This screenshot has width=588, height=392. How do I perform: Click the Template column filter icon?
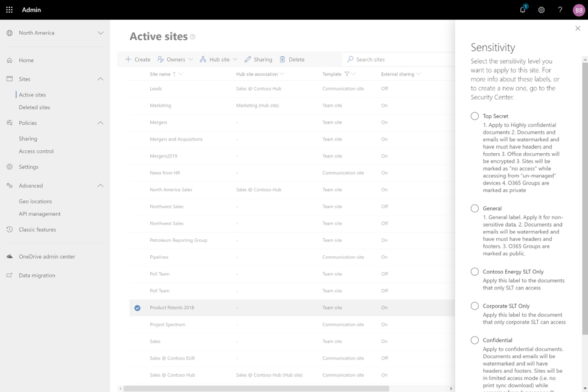click(347, 74)
